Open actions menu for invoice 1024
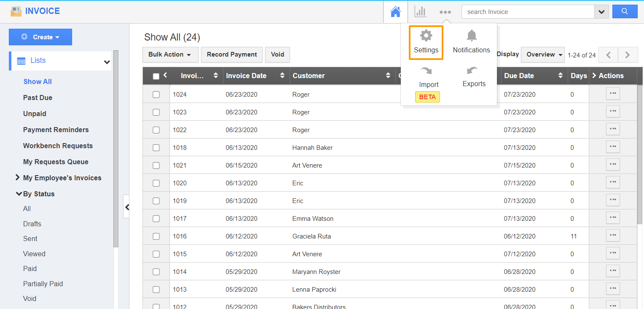Image resolution: width=644 pixels, height=309 pixels. coord(613,94)
